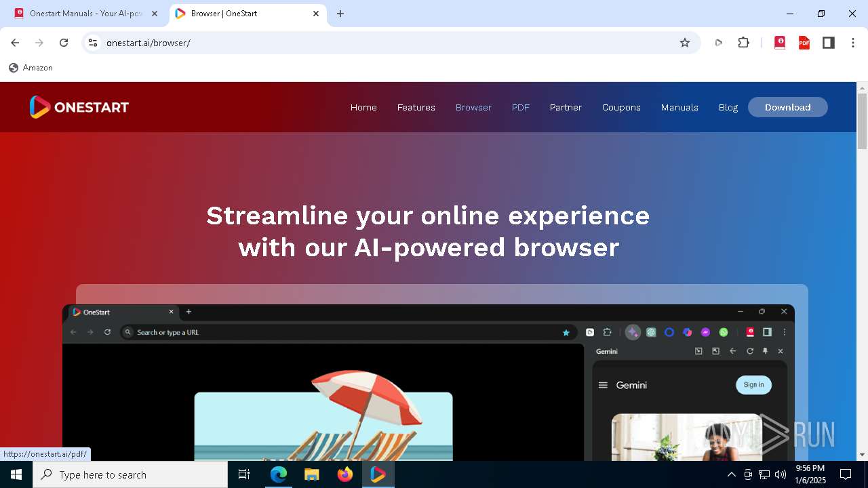Open the PDF extension icon
868x488 pixels.
pos(804,43)
